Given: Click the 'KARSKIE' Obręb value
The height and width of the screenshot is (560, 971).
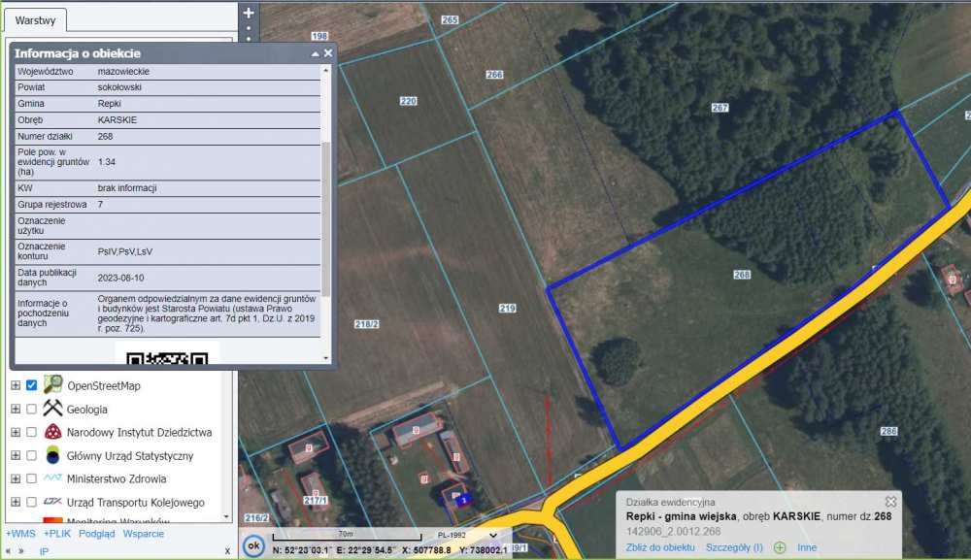Looking at the screenshot, I should point(117,120).
